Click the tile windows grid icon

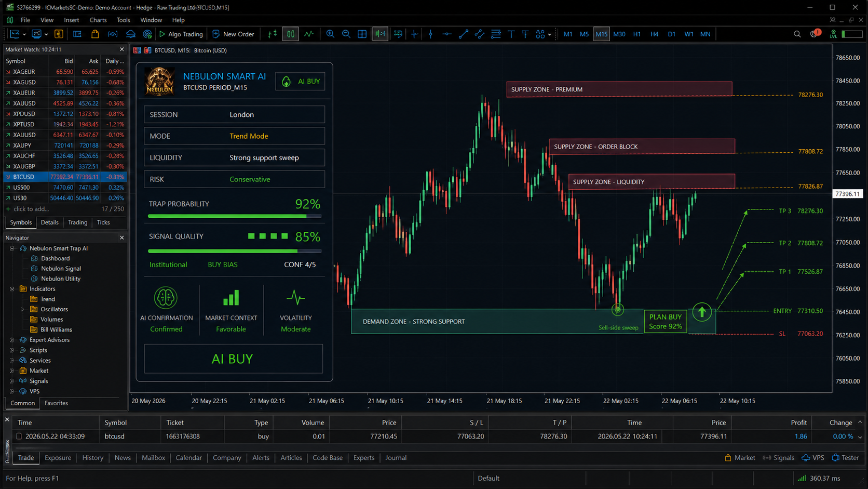[x=362, y=34]
